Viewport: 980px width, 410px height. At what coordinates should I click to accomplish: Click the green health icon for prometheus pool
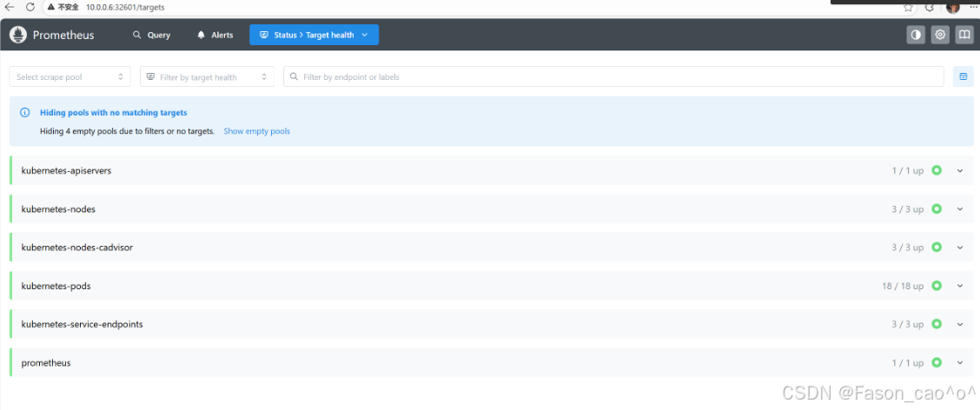click(x=937, y=362)
